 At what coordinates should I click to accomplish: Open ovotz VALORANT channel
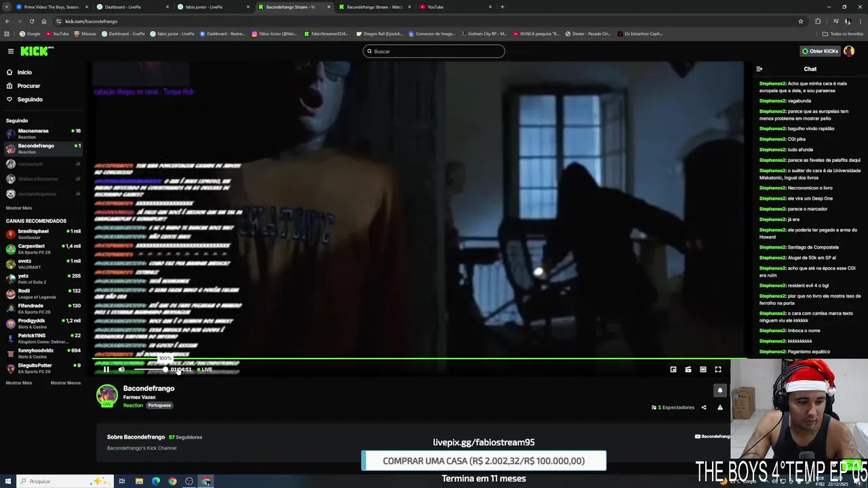click(x=42, y=264)
